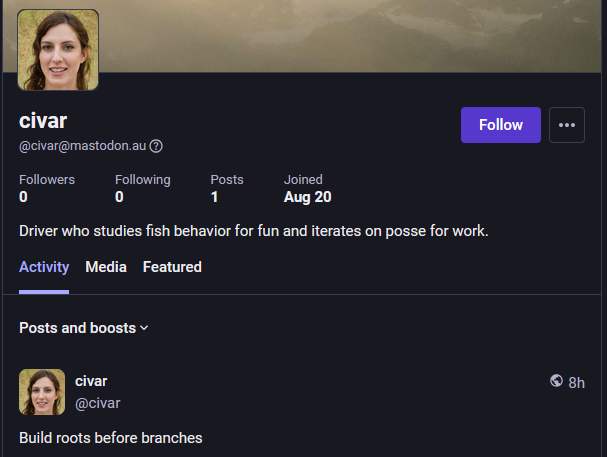Click the globe public visibility icon

click(556, 381)
